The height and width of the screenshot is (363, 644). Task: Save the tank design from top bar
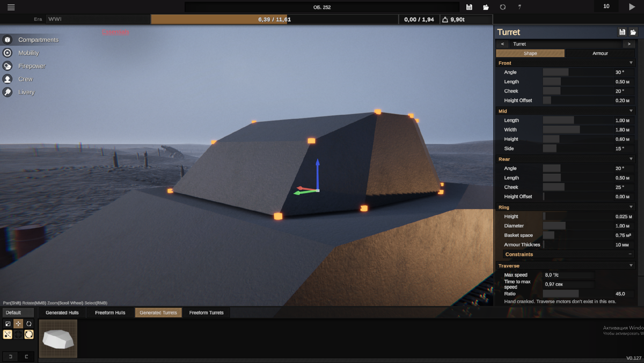click(469, 7)
